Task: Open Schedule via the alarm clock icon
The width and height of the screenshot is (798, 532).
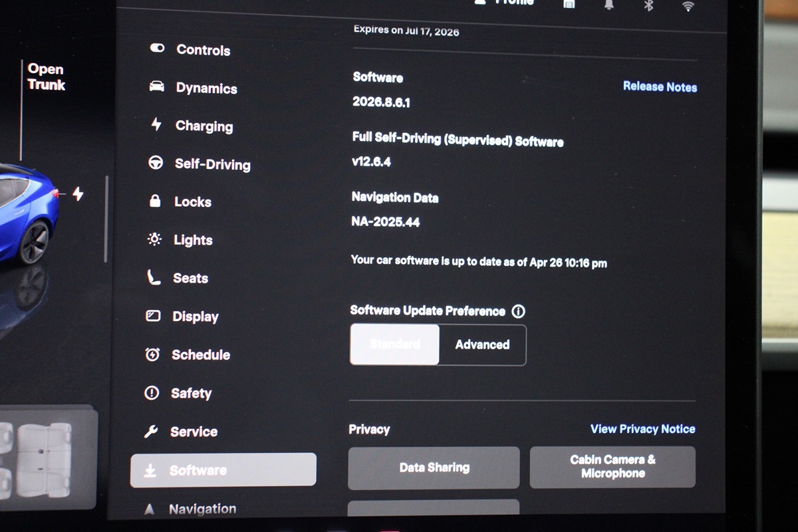Action: [x=152, y=354]
